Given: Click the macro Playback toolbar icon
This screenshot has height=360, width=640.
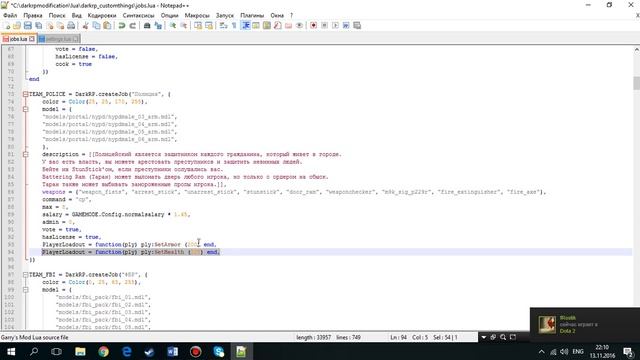Looking at the screenshot, I should [335, 26].
